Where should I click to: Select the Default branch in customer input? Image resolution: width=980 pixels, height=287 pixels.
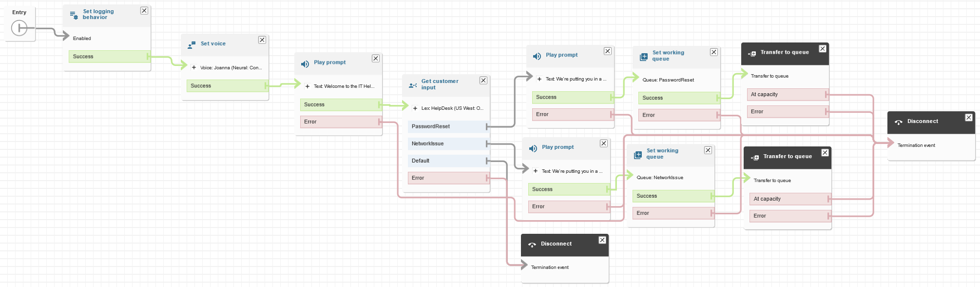[x=447, y=161]
